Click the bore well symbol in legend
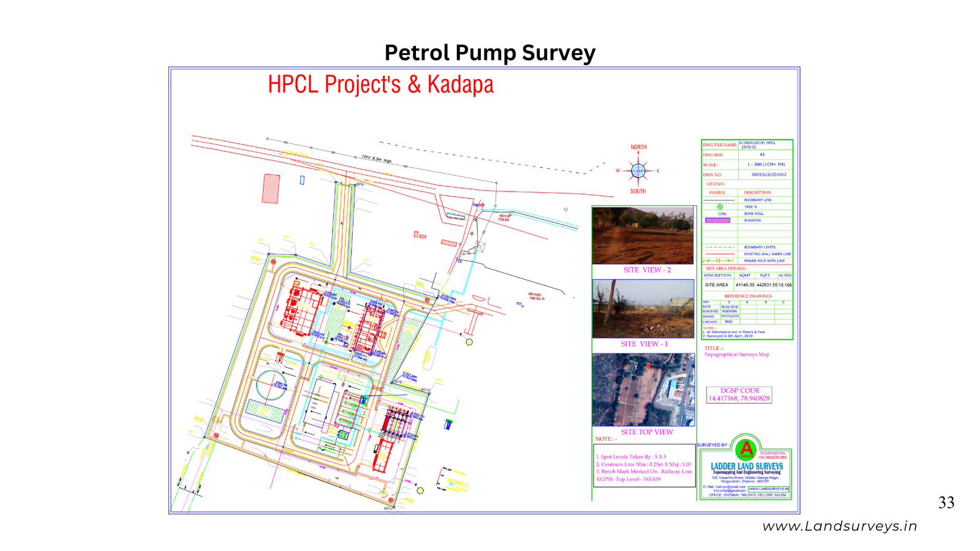The height and width of the screenshot is (551, 980). 721,214
